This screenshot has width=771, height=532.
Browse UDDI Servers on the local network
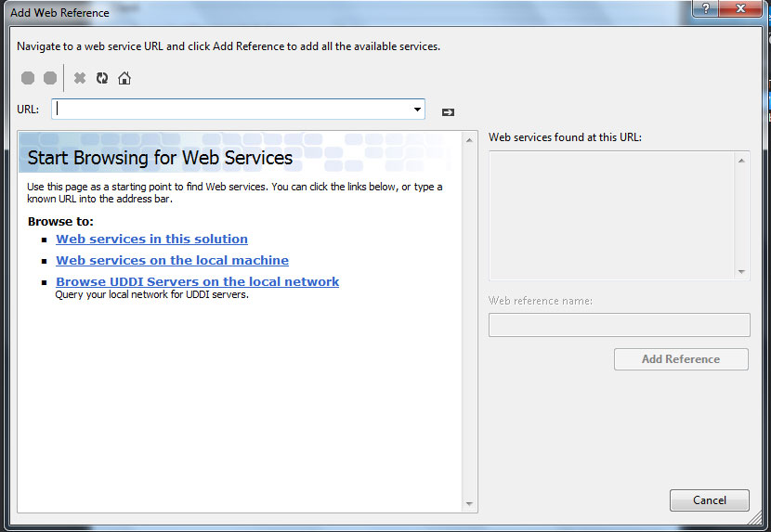tap(197, 281)
